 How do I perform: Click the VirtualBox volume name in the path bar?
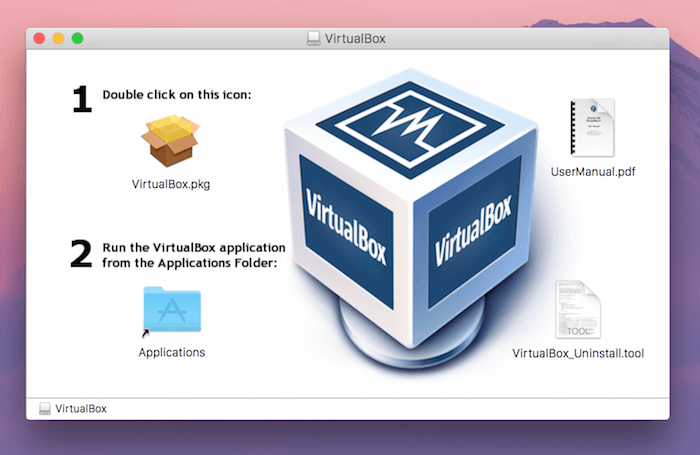click(81, 408)
